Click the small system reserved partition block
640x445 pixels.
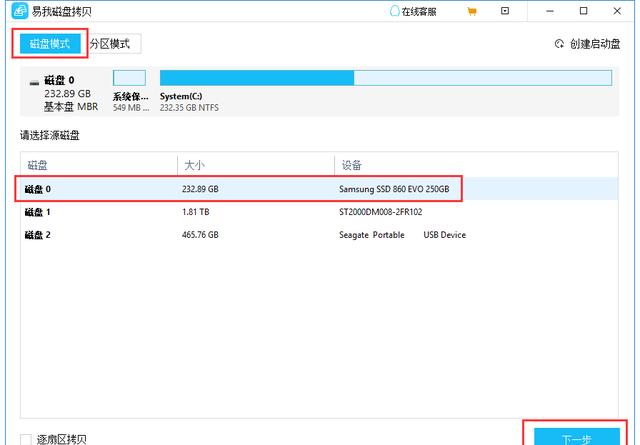click(129, 78)
